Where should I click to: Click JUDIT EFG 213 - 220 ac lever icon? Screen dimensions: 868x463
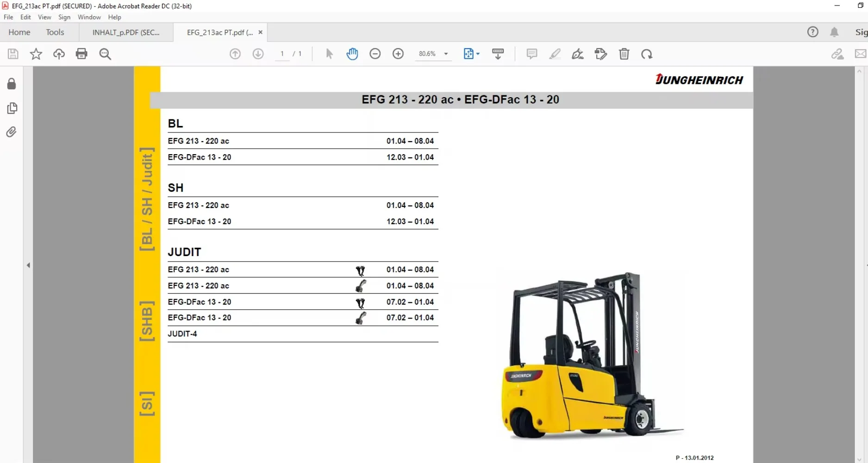tap(361, 286)
